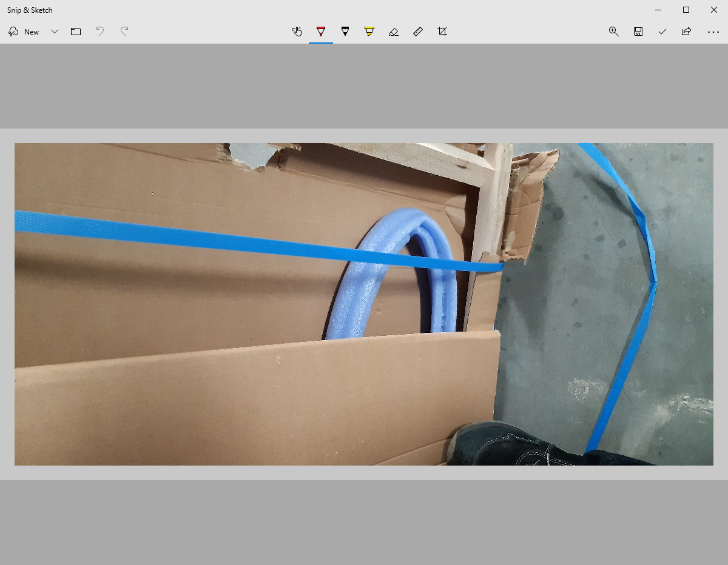728x565 pixels.
Task: Open a file with the folder icon
Action: [x=76, y=32]
